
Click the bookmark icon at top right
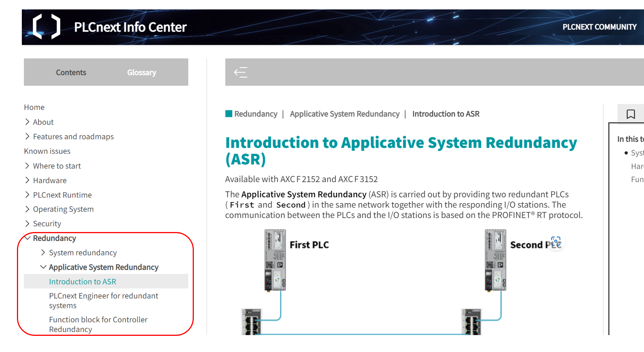(x=631, y=114)
